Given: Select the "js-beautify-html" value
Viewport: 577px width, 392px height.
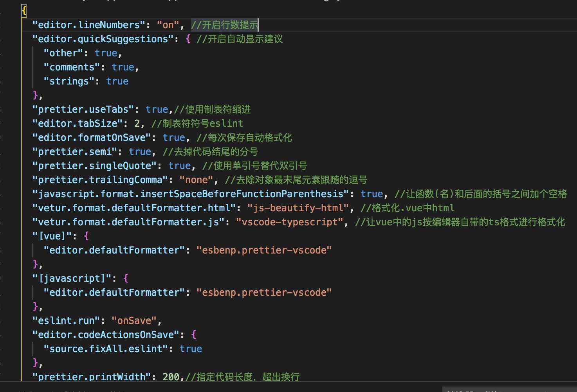Looking at the screenshot, I should [298, 208].
